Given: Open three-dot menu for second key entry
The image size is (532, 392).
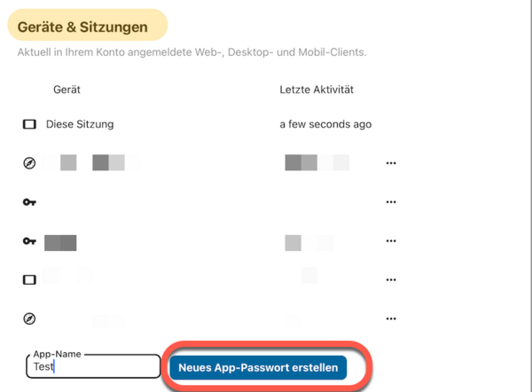Looking at the screenshot, I should [x=391, y=241].
